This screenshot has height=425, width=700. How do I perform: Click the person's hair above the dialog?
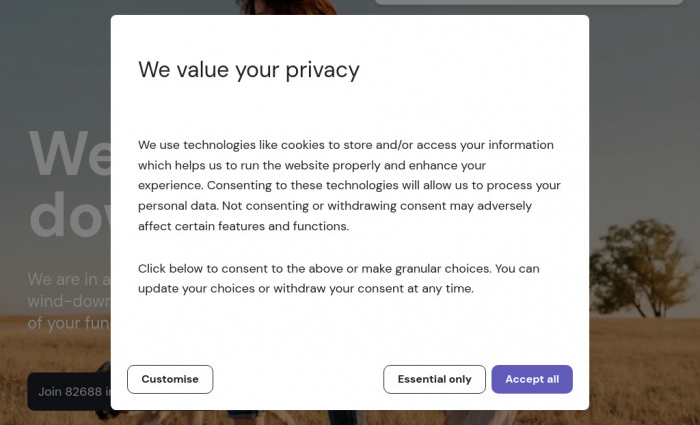[x=300, y=6]
